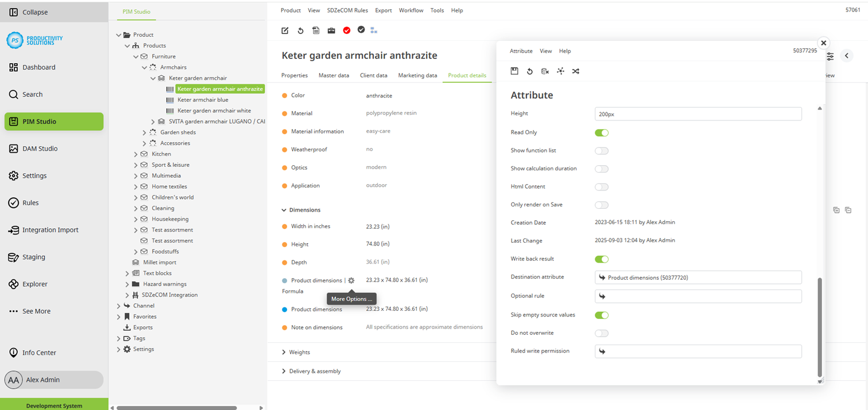Click the database delete icon in Attribute toolbar
This screenshot has height=410, width=868.
pyautogui.click(x=545, y=71)
